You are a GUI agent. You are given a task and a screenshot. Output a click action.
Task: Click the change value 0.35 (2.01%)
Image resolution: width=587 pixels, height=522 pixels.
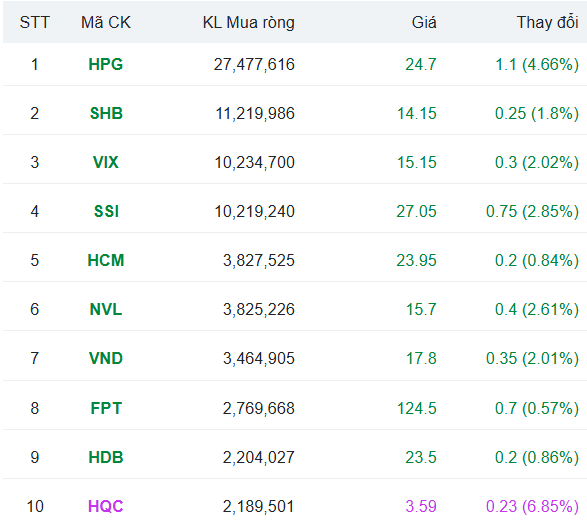pos(532,359)
